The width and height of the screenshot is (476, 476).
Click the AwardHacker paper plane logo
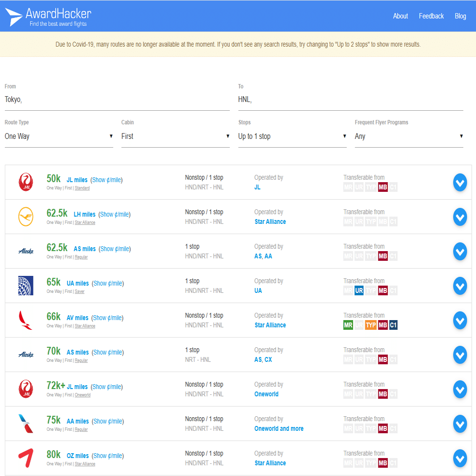pyautogui.click(x=14, y=17)
